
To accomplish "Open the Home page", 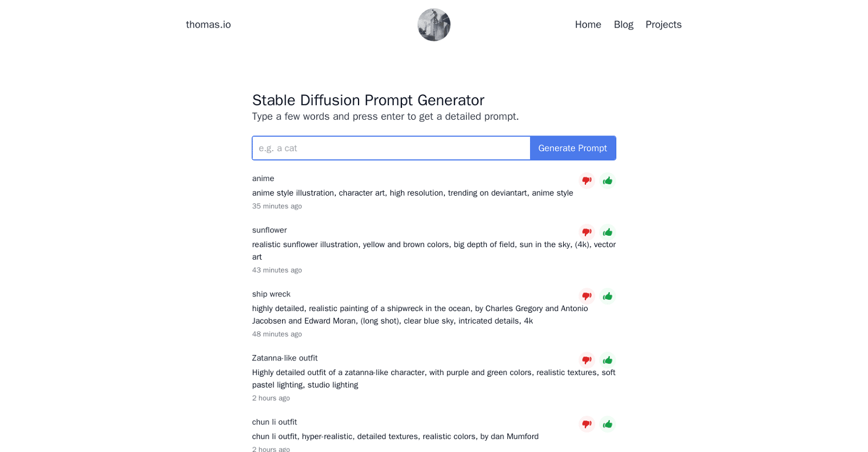I will [x=588, y=24].
